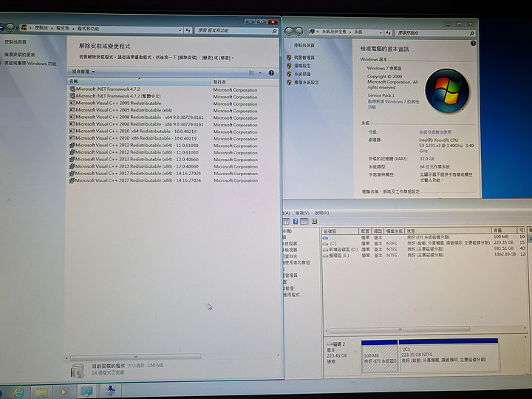
Task: Open 檢視安裝的更新 link
Action: (19, 54)
